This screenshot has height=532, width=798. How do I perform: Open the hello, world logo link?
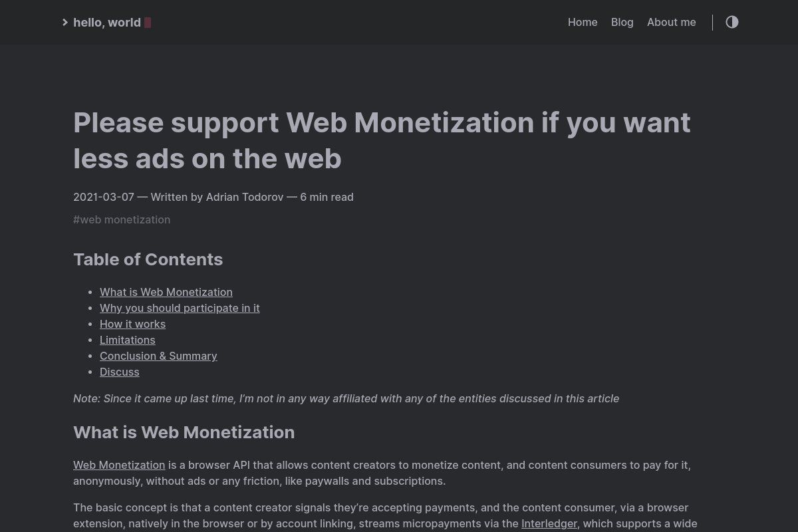107,23
